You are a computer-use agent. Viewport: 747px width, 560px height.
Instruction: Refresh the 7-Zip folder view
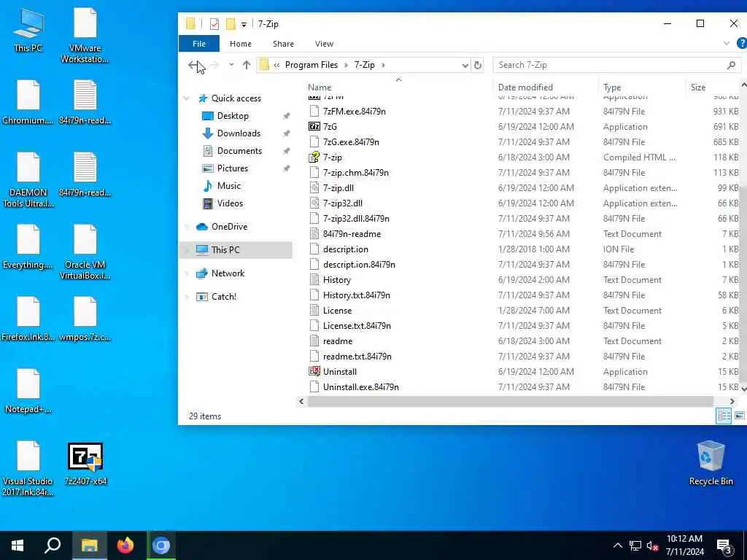tap(477, 65)
